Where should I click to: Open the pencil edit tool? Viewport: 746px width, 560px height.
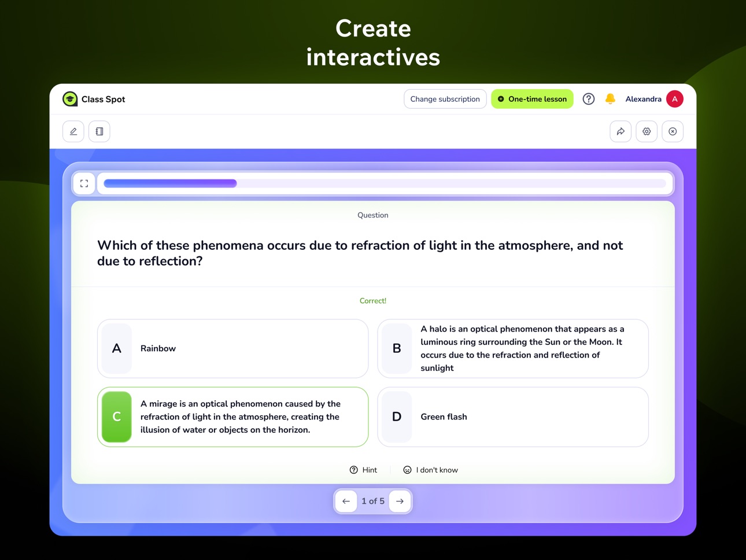[73, 131]
